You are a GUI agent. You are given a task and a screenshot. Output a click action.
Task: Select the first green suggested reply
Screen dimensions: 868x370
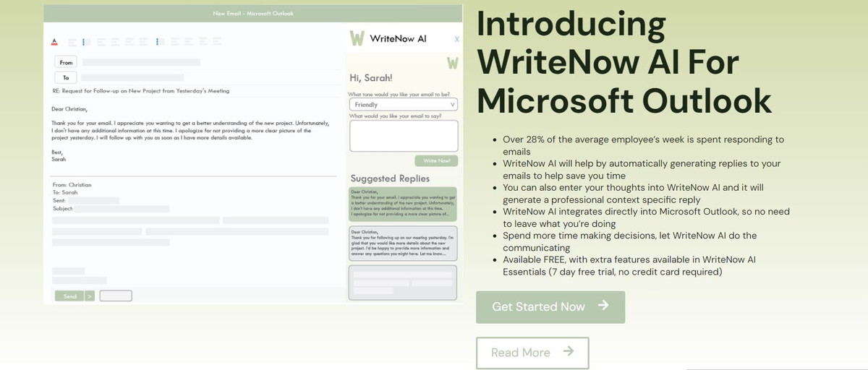[x=403, y=203]
